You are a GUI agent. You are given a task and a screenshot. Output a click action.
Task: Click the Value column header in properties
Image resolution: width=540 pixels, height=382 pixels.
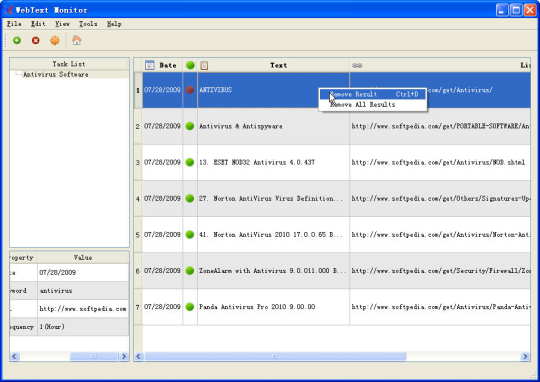point(83,258)
